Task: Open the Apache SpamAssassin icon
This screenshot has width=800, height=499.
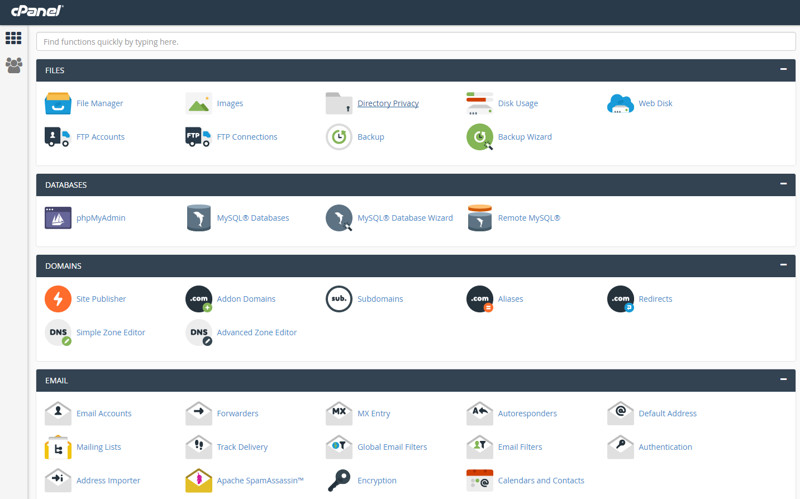Action: [198, 481]
